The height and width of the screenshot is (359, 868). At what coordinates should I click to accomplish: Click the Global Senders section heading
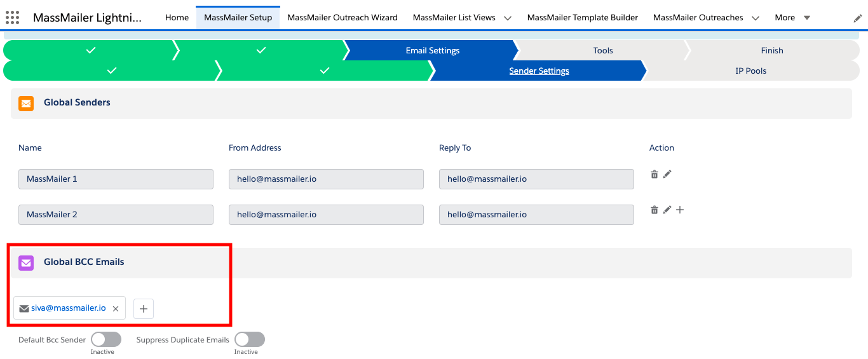pos(77,102)
